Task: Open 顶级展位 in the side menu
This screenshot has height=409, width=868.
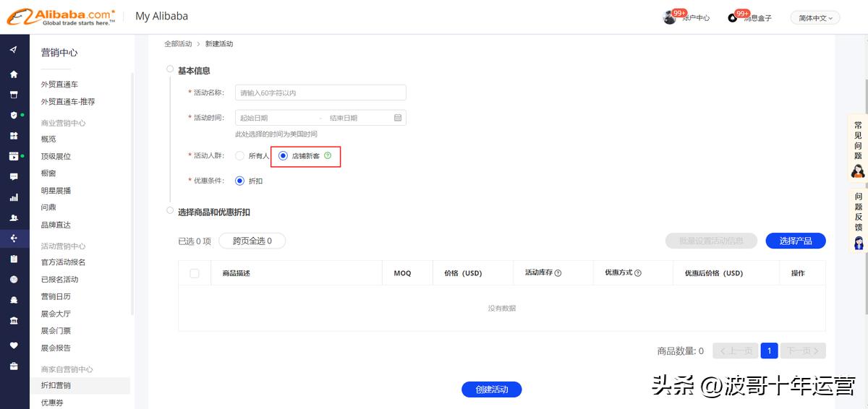Action: (x=56, y=156)
